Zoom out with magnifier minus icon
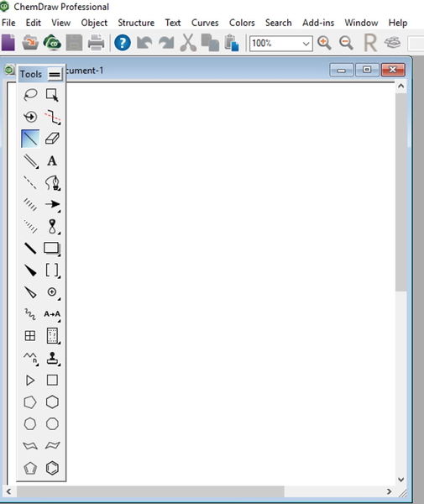 pos(346,43)
